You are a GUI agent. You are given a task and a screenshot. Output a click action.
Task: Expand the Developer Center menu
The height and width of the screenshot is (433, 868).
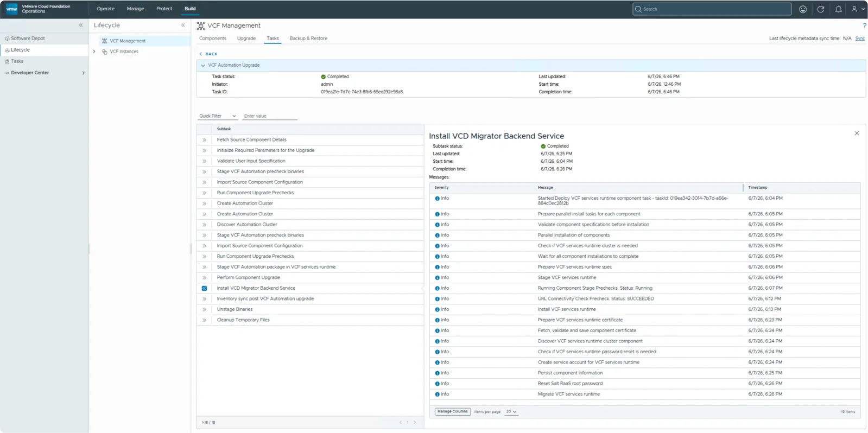tap(83, 73)
